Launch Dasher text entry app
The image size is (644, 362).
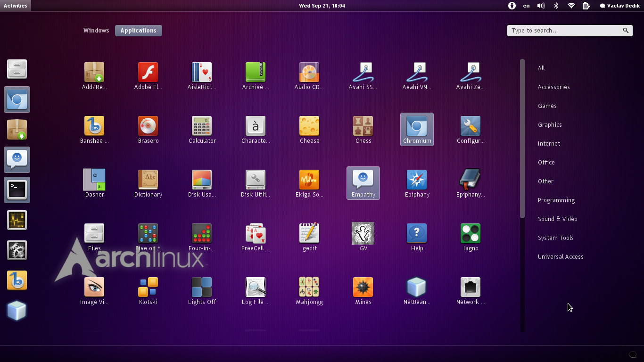(94, 183)
